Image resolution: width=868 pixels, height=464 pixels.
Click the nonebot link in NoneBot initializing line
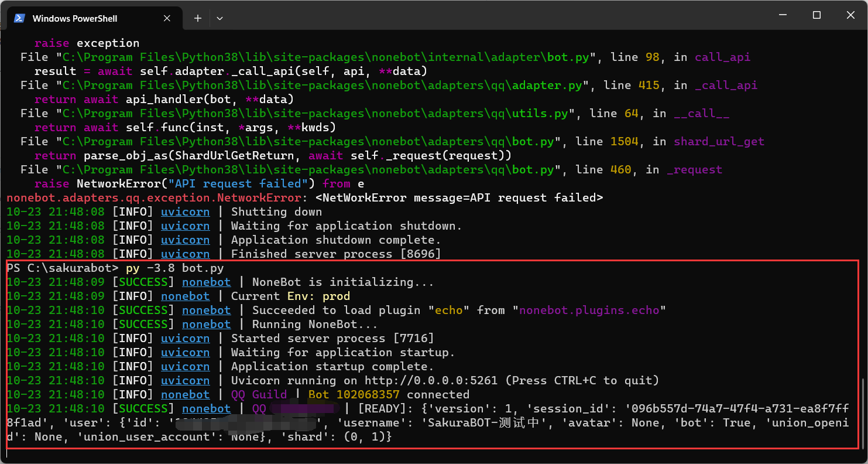click(206, 282)
